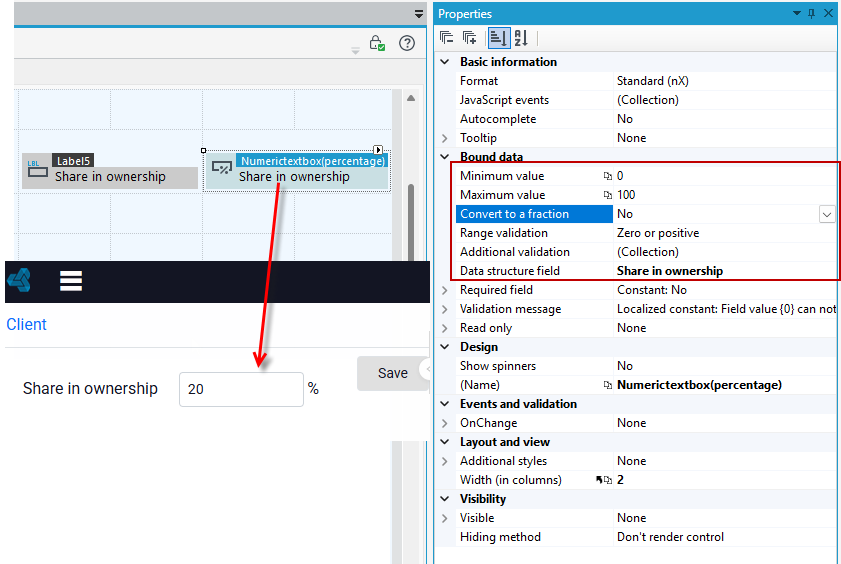
Task: Collapse the Basic information group
Action: (x=445, y=62)
